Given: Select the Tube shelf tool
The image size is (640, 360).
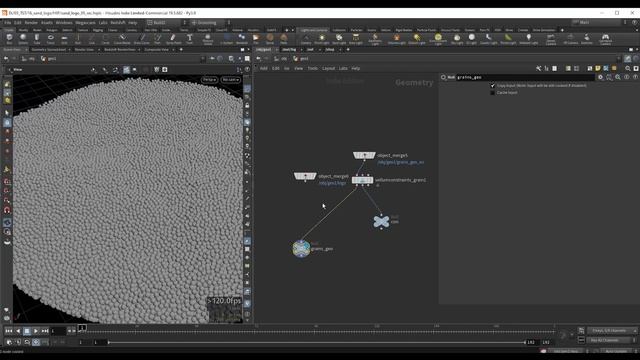Looking at the screenshot, I should 37,39.
